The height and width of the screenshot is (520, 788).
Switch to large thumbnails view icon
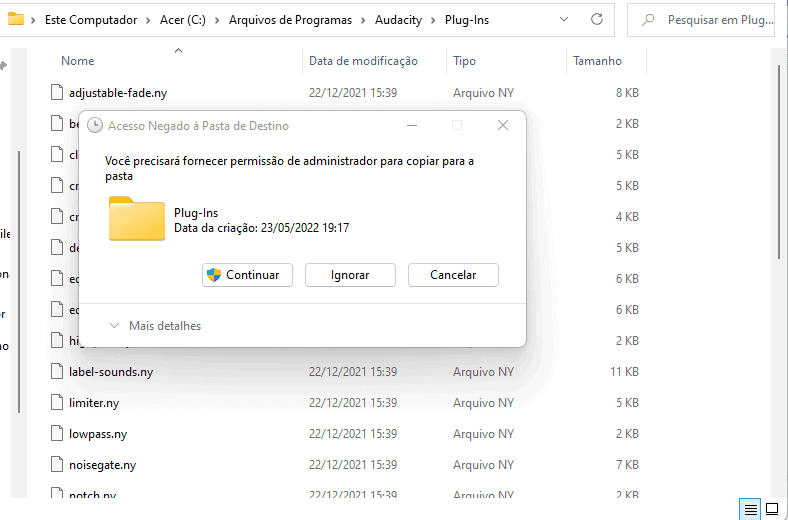pyautogui.click(x=772, y=509)
